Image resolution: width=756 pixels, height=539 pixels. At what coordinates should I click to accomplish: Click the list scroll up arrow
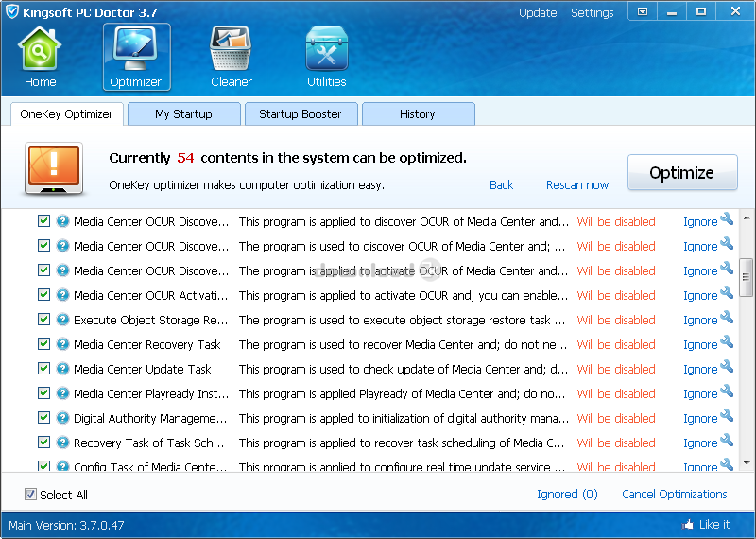pos(747,217)
